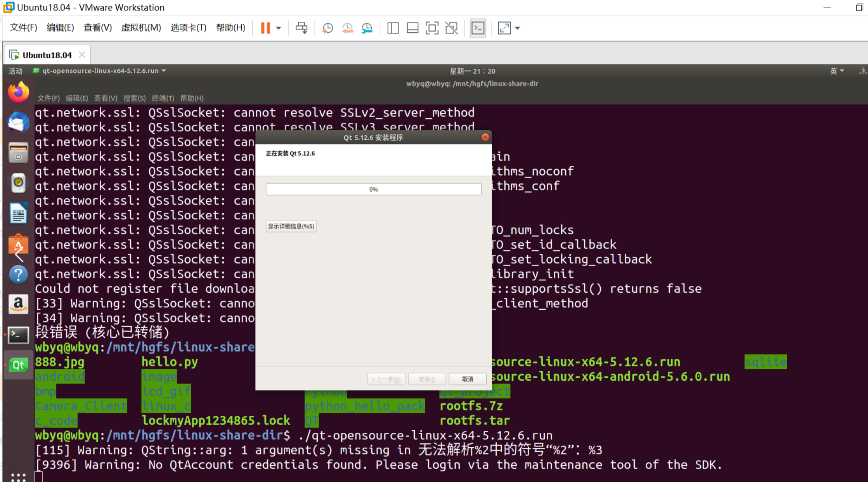This screenshot has height=482, width=868.
Task: Switch to the Ubuntu18.04 tab
Action: coord(47,55)
